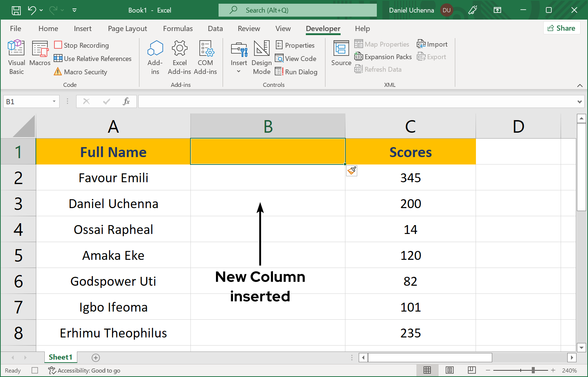588x377 pixels.
Task: Click the Share button
Action: 561,28
